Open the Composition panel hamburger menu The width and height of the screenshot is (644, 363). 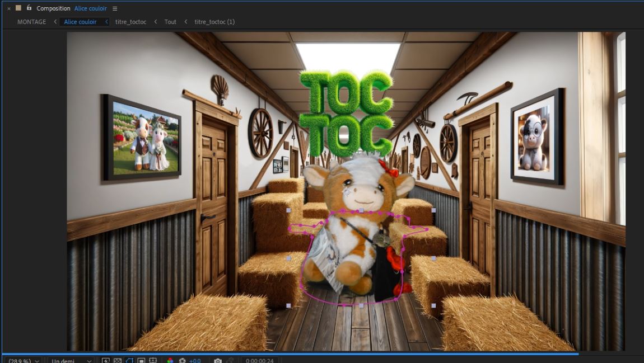click(115, 8)
